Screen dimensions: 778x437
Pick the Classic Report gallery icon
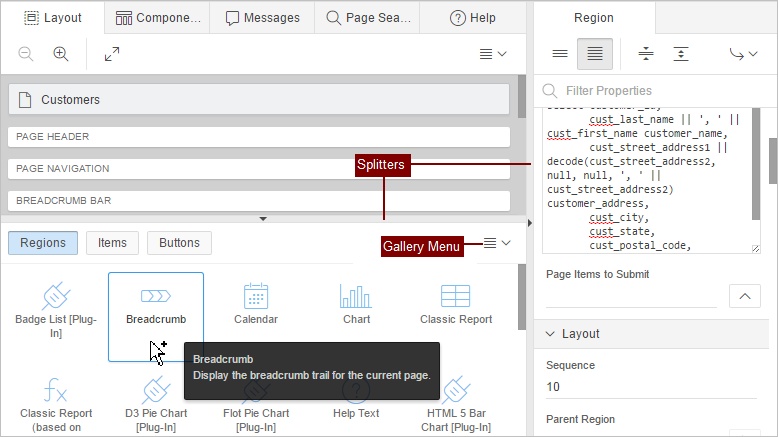pos(456,303)
